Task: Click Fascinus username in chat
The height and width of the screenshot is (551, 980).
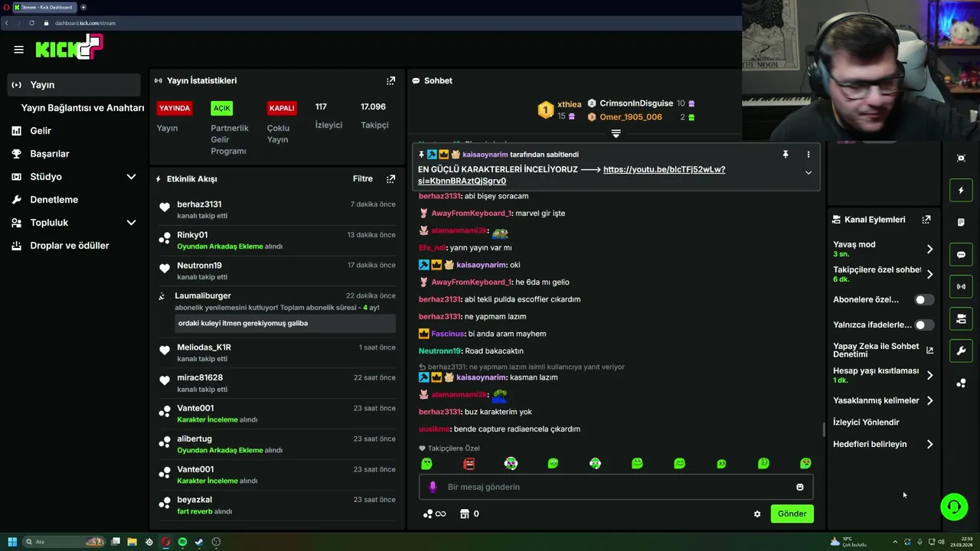Action: [x=448, y=334]
